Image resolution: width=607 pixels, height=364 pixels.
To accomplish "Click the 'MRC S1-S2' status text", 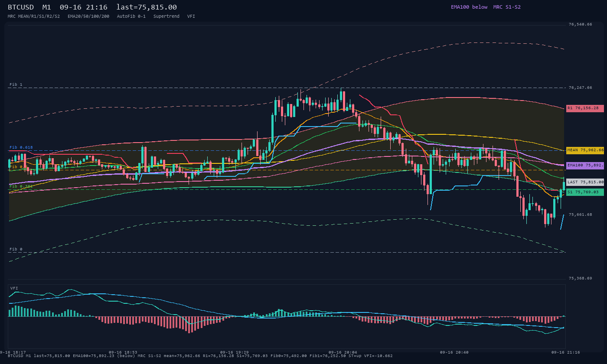I will [507, 7].
